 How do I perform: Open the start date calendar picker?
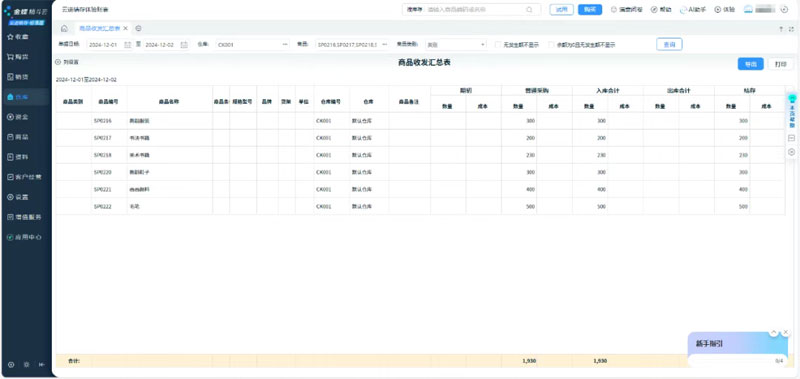pos(128,45)
